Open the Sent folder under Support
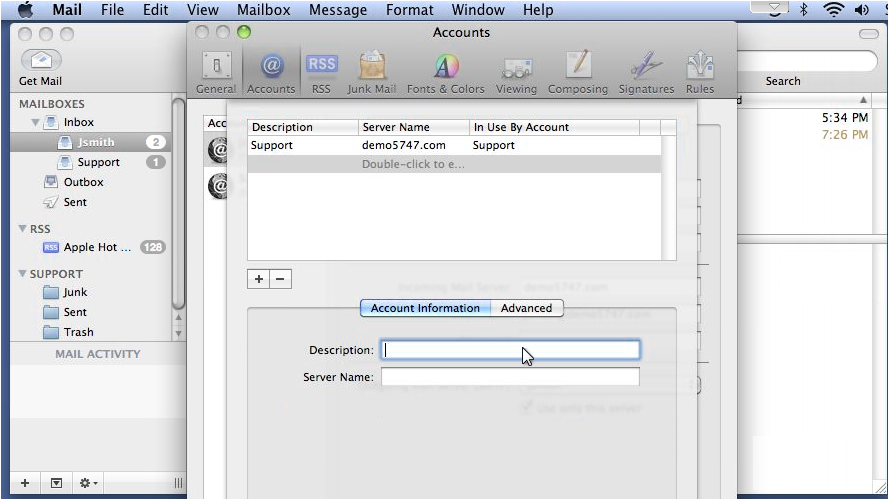This screenshot has height=500, width=889. [x=75, y=312]
